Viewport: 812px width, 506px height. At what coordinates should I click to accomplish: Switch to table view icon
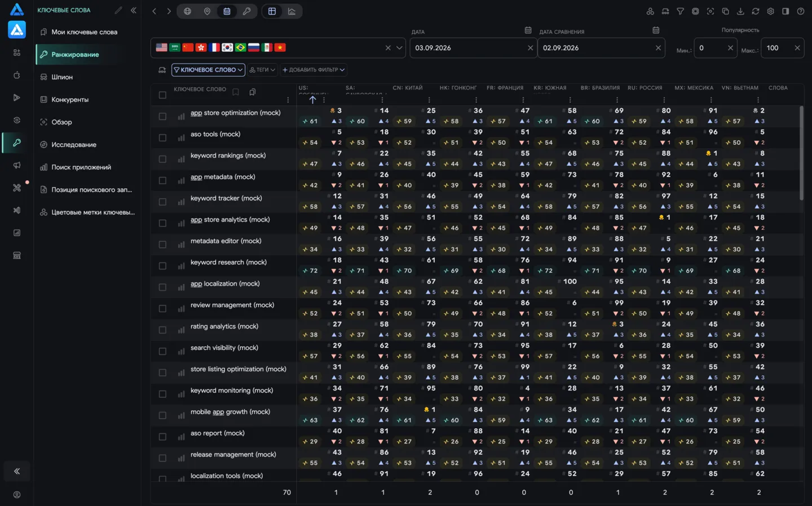click(x=272, y=11)
